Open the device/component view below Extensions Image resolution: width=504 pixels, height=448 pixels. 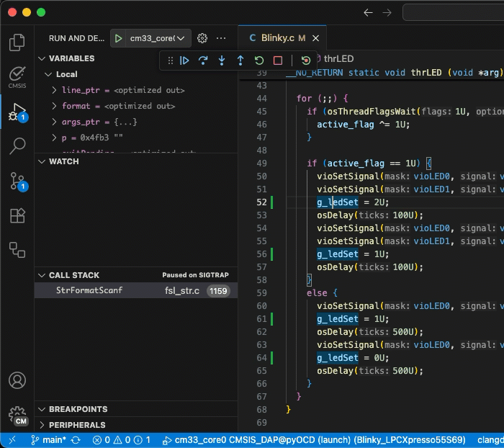coord(17,250)
